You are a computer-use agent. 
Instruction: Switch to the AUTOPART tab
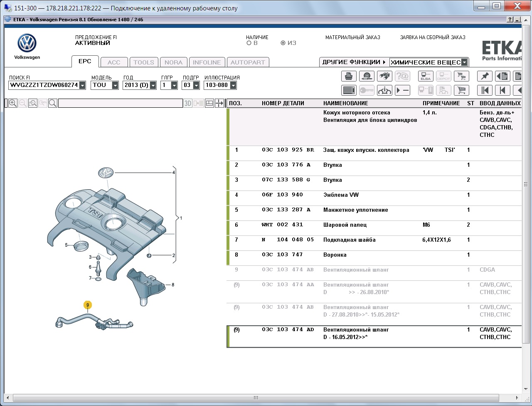point(248,62)
